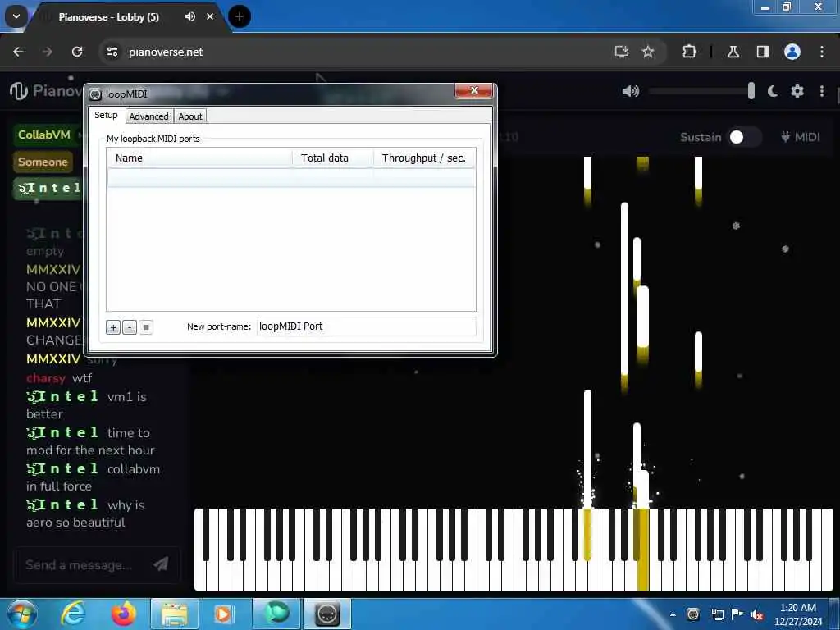Switch to loopMIDI taskbar button

pyautogui.click(x=327, y=614)
